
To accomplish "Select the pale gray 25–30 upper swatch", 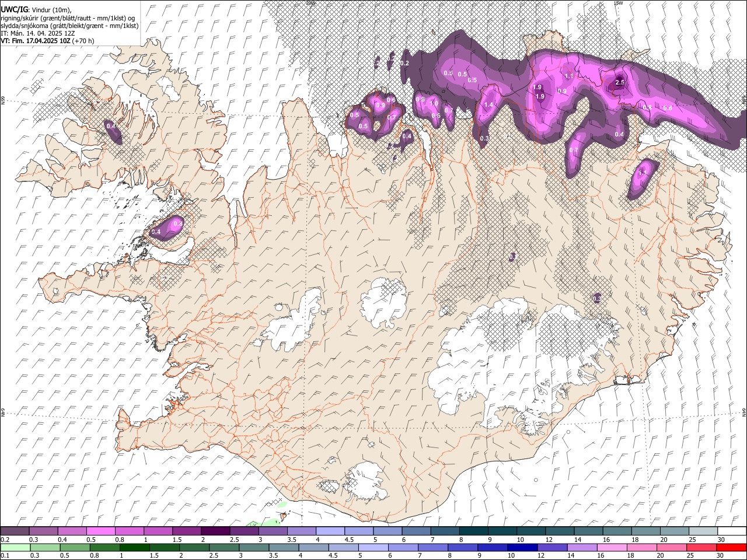I will point(704,531).
